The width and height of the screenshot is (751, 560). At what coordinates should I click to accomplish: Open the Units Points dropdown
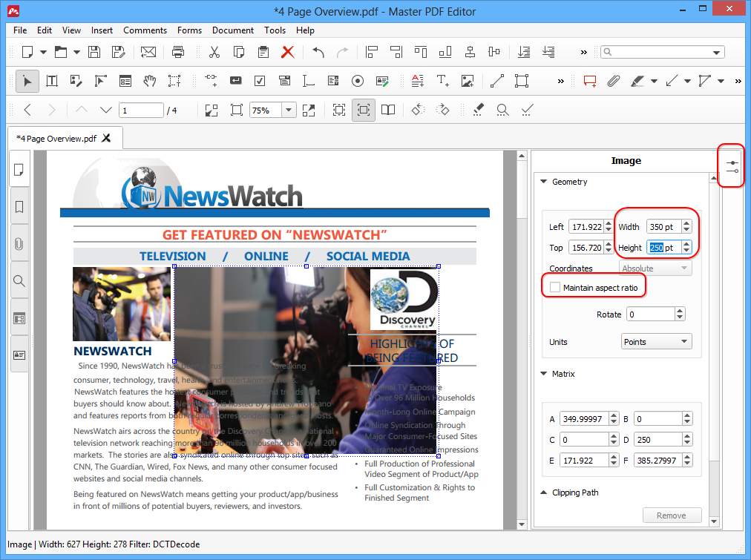656,341
